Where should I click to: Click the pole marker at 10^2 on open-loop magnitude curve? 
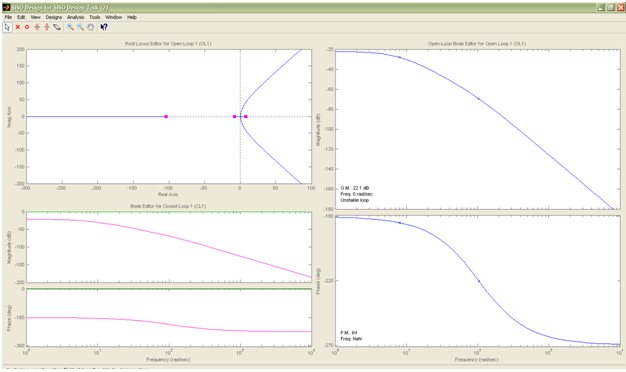pos(479,98)
